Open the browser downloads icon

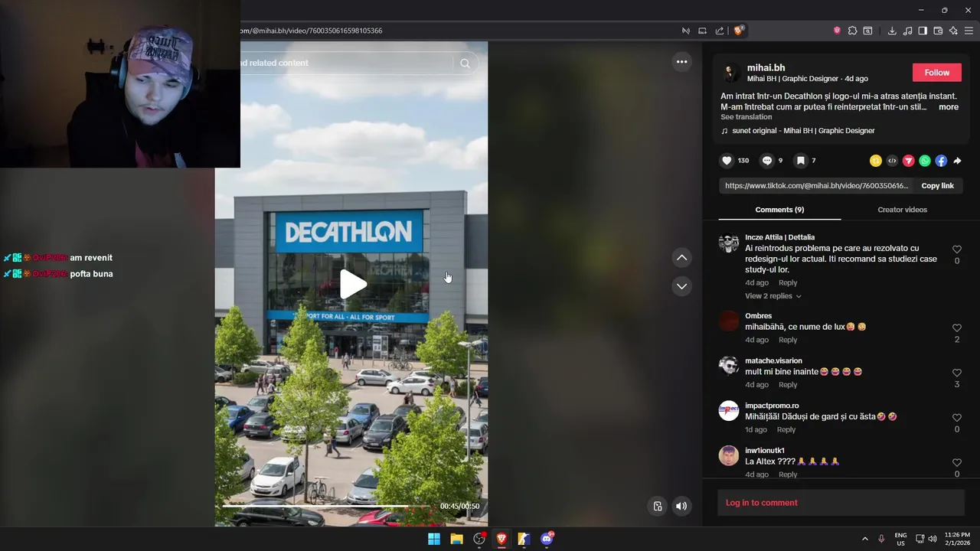point(892,31)
